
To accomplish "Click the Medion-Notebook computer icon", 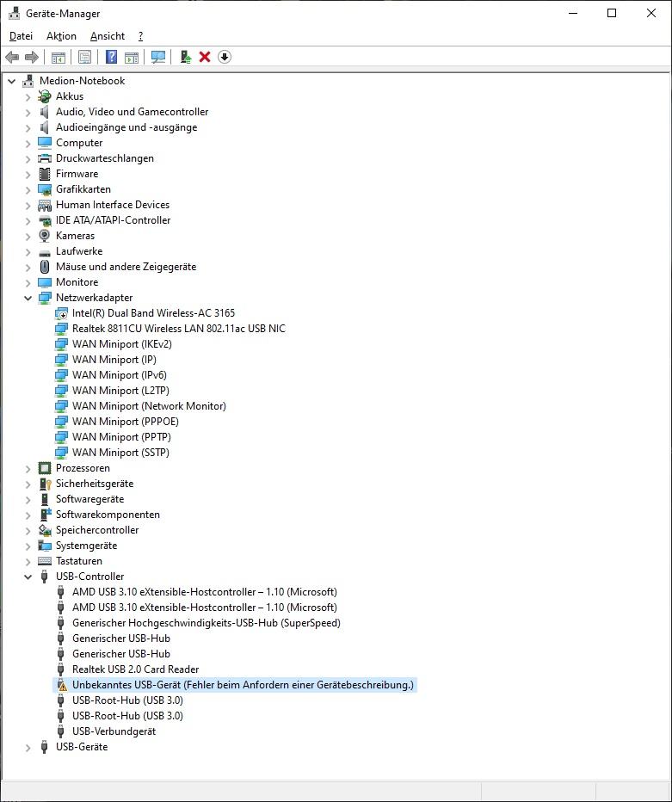I will (x=28, y=81).
